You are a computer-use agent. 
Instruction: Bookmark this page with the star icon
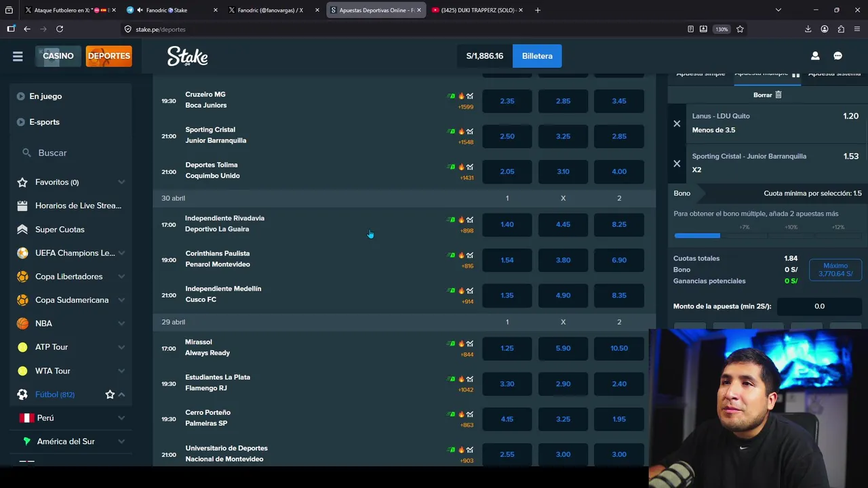tap(740, 29)
